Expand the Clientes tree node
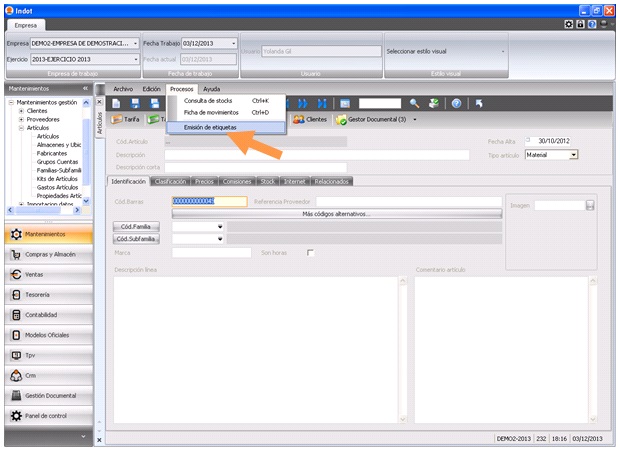The image size is (620, 453). [21, 110]
